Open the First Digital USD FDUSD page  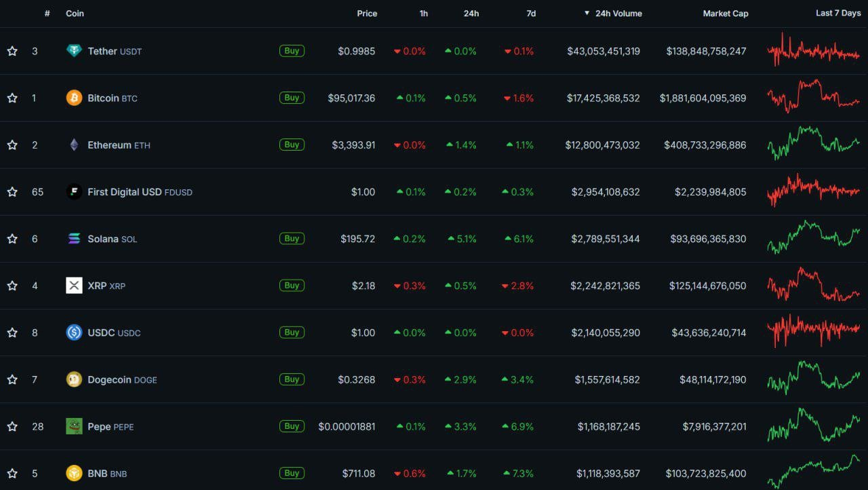click(x=140, y=192)
